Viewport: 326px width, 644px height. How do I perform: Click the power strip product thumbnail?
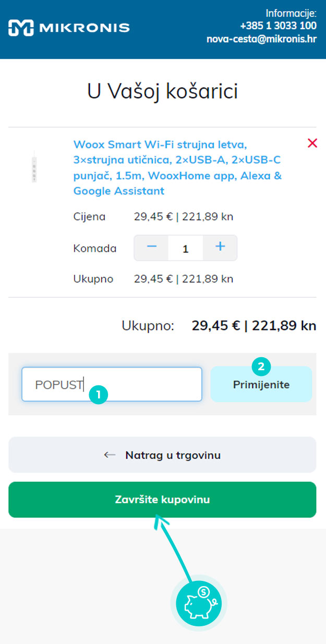coord(34,167)
